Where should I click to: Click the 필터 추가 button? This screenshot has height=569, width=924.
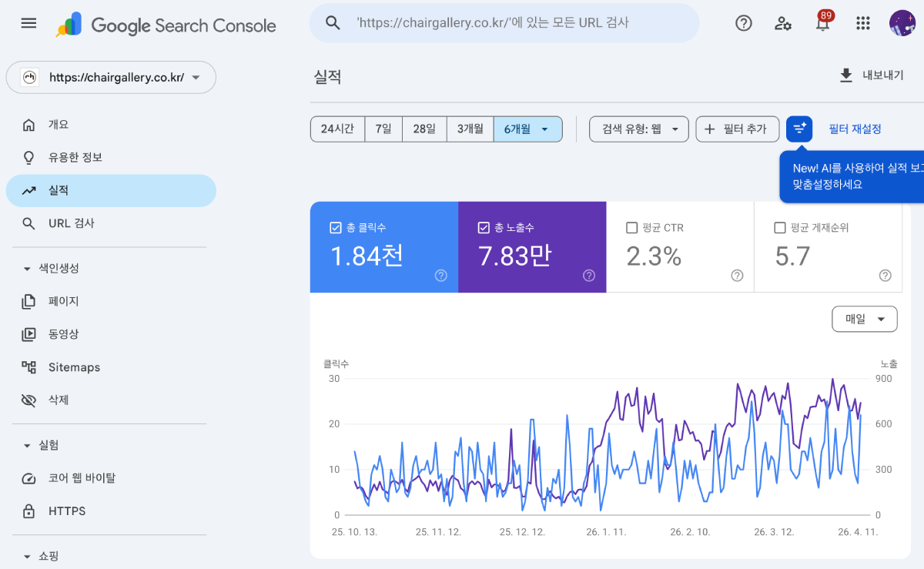click(738, 129)
